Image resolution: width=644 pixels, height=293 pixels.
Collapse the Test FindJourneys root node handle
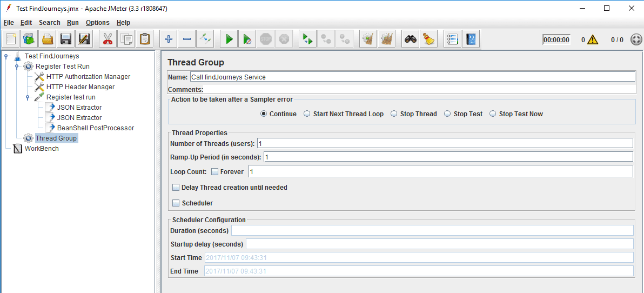(x=6, y=56)
